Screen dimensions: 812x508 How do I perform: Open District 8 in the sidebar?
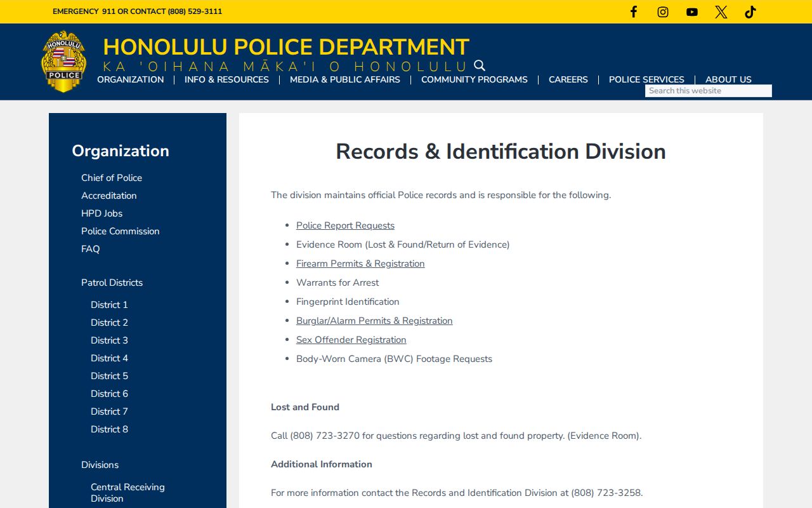point(109,429)
